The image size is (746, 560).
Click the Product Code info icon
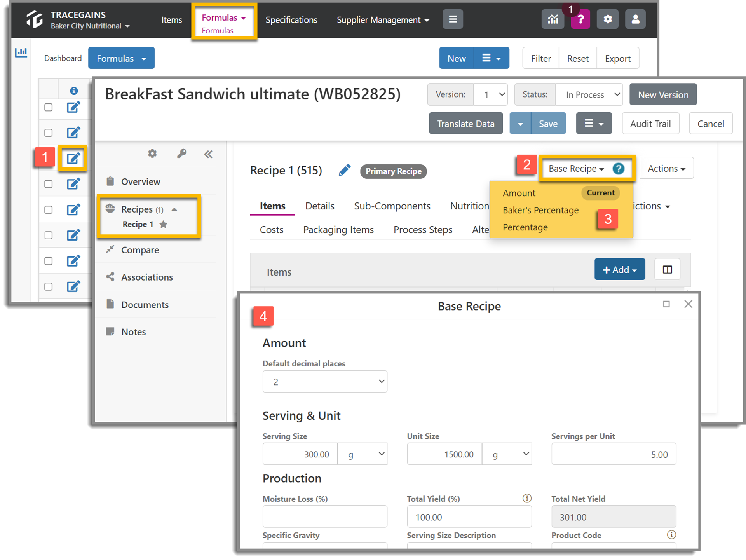pyautogui.click(x=671, y=535)
